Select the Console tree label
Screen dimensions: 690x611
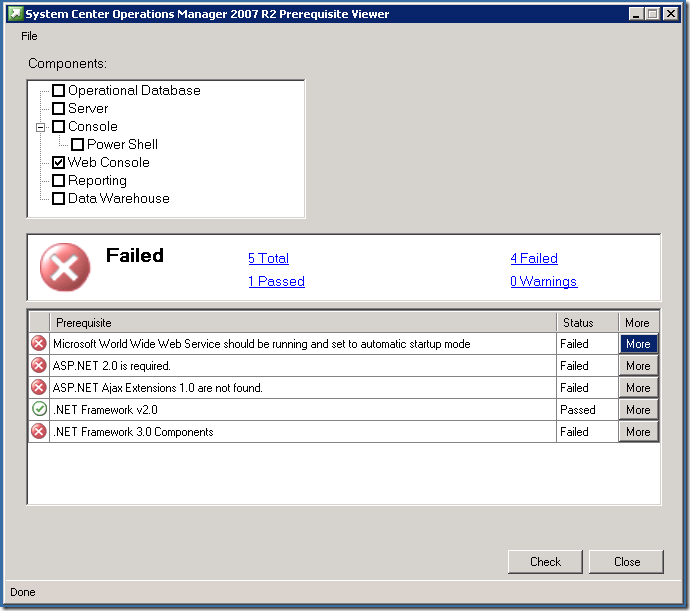point(93,126)
